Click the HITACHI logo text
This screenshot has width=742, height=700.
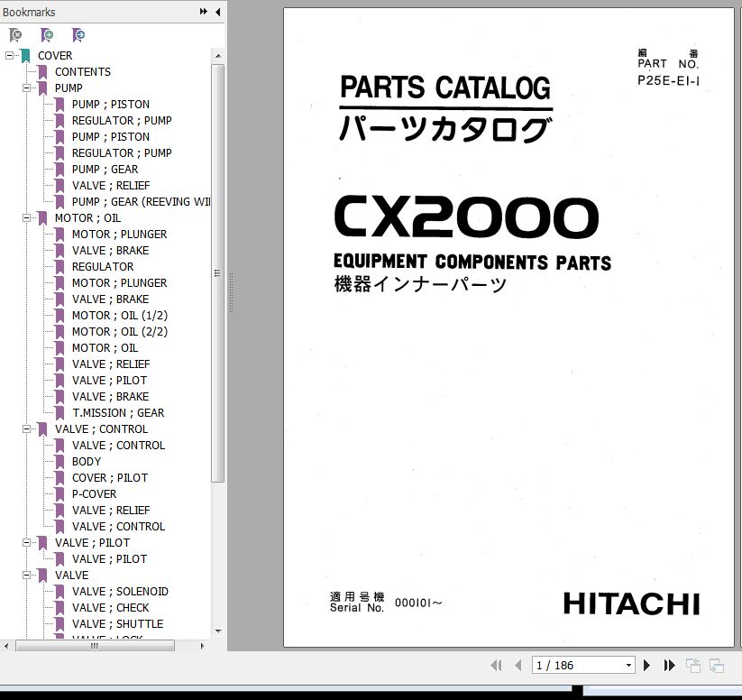point(631,603)
